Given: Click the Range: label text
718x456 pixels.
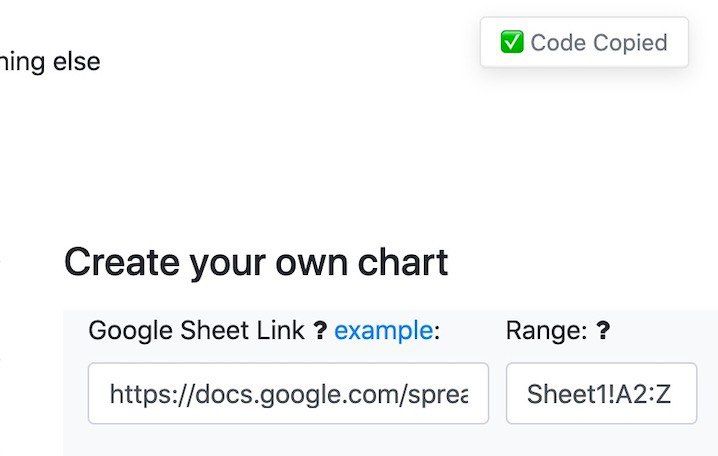Looking at the screenshot, I should click(x=546, y=331).
